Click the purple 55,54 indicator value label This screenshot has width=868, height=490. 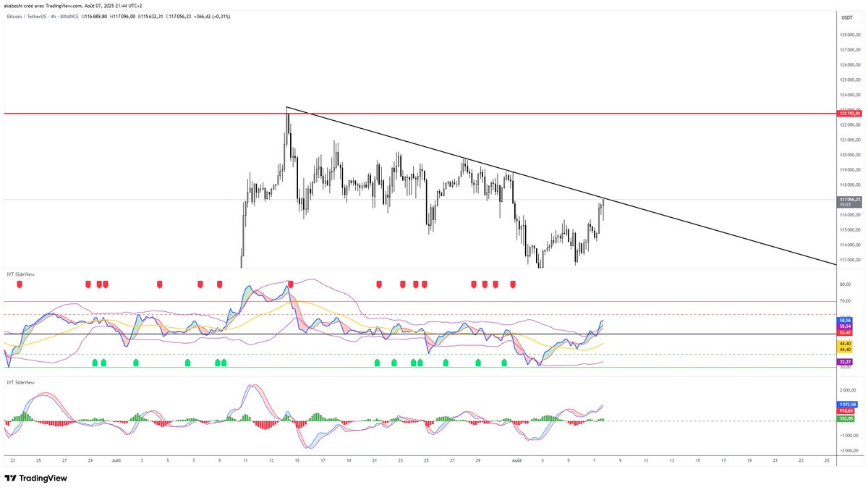pyautogui.click(x=843, y=326)
